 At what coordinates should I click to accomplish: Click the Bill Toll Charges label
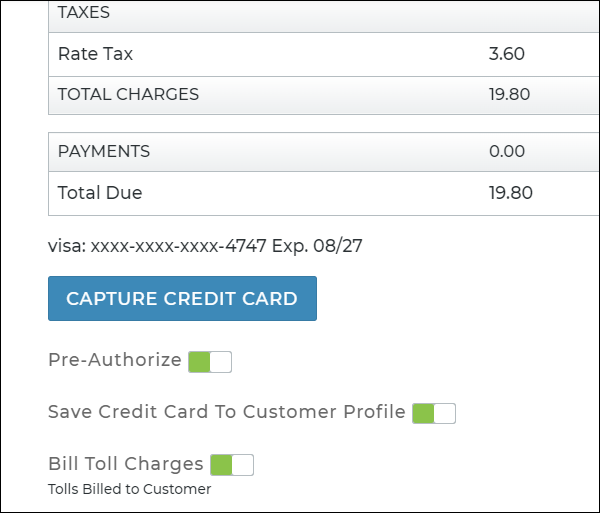pyautogui.click(x=126, y=464)
